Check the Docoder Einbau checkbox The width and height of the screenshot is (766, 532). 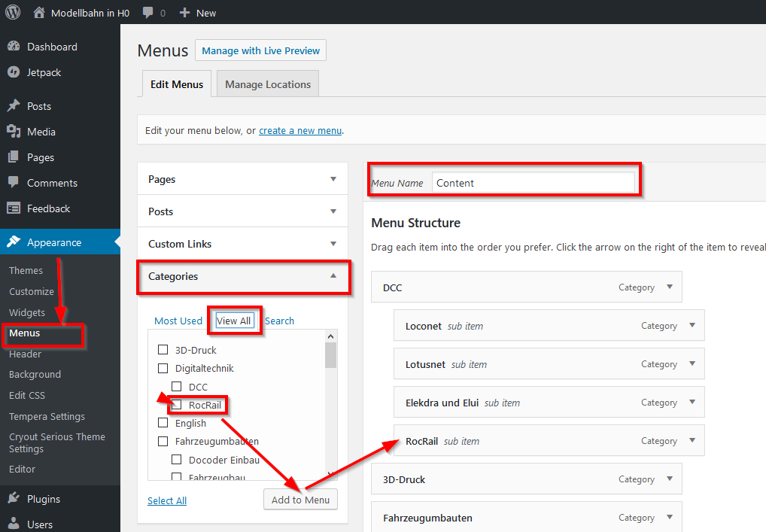click(177, 459)
